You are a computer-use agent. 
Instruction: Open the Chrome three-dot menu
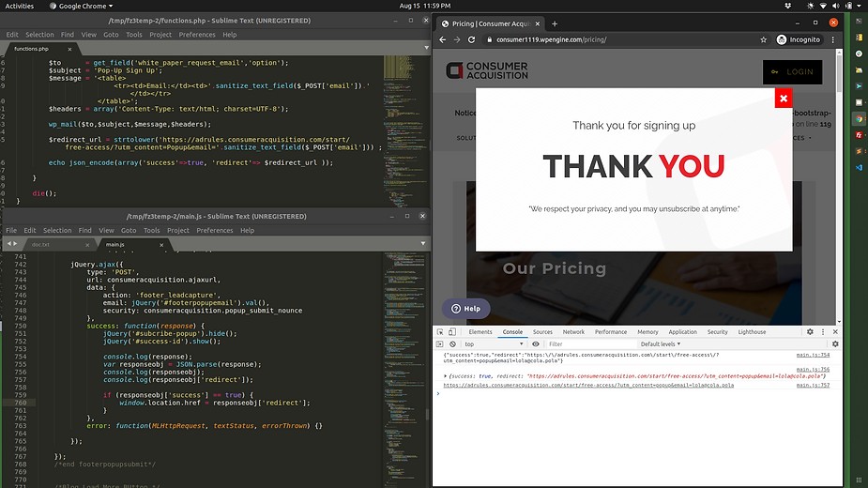[832, 39]
